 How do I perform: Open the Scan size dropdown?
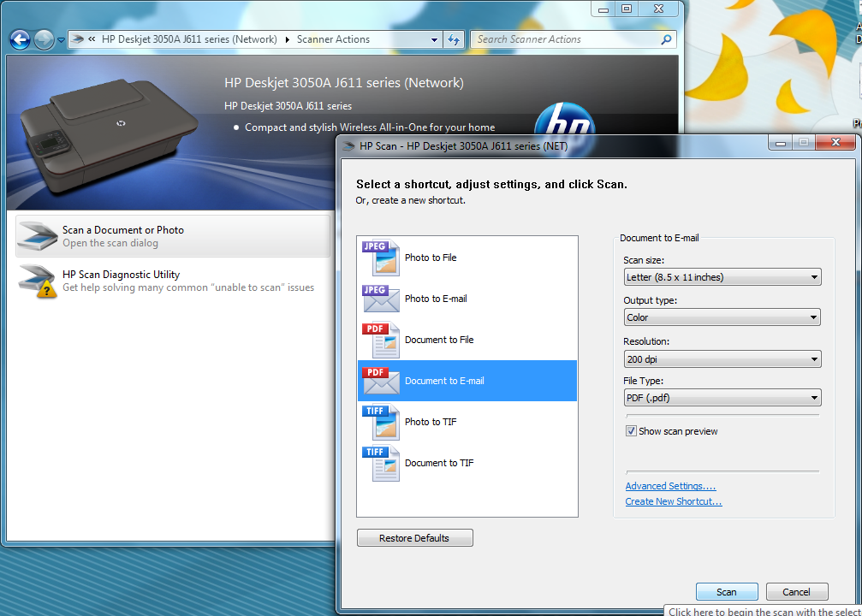click(x=722, y=277)
